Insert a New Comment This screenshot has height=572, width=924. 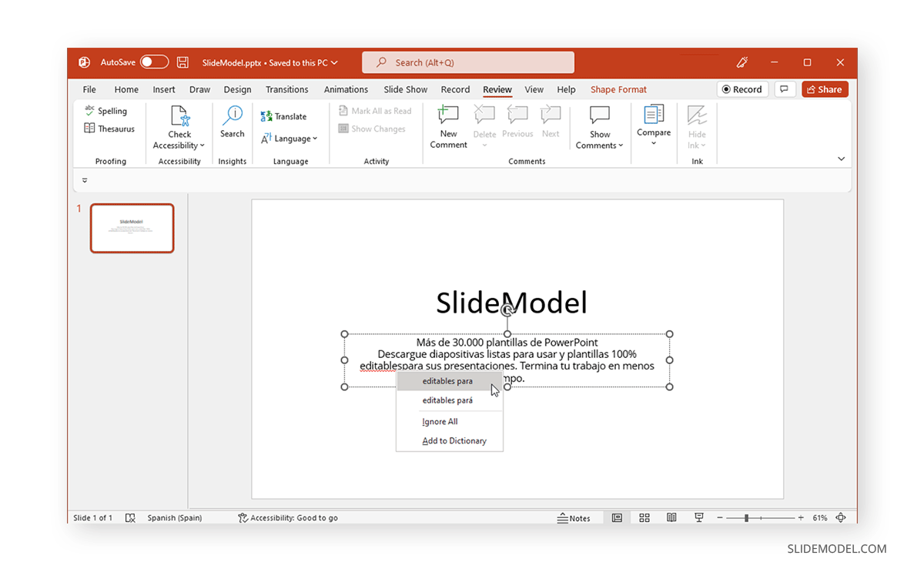tap(447, 125)
